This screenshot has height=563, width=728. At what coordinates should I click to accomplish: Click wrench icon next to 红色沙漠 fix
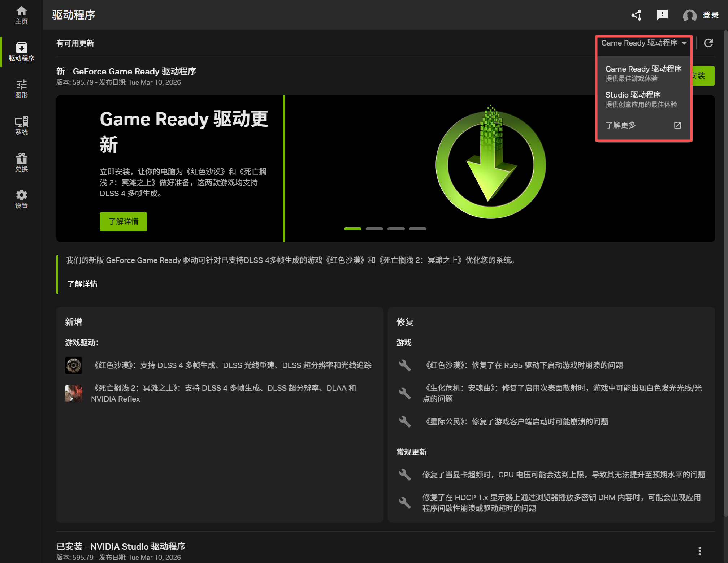[405, 365]
